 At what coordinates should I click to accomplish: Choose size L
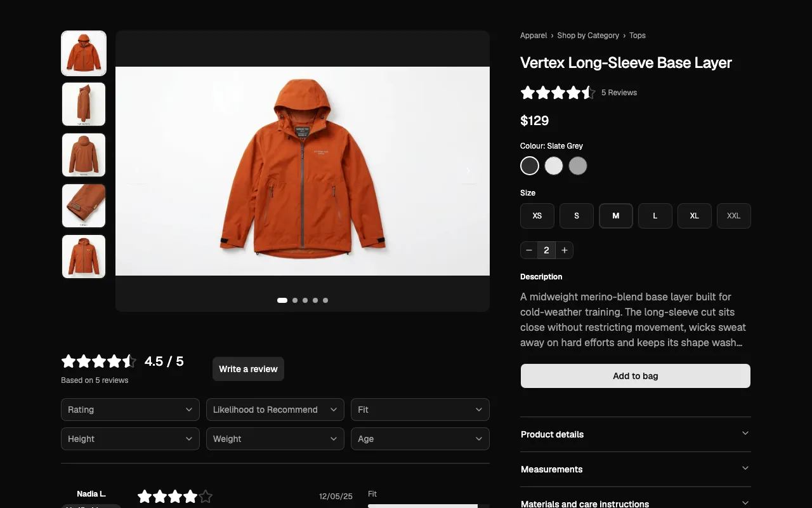point(655,216)
